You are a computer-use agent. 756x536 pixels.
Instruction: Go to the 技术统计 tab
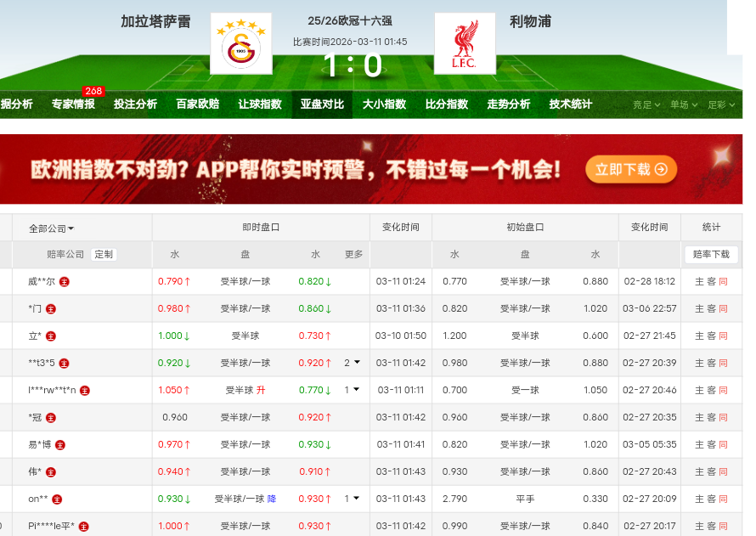click(x=570, y=104)
